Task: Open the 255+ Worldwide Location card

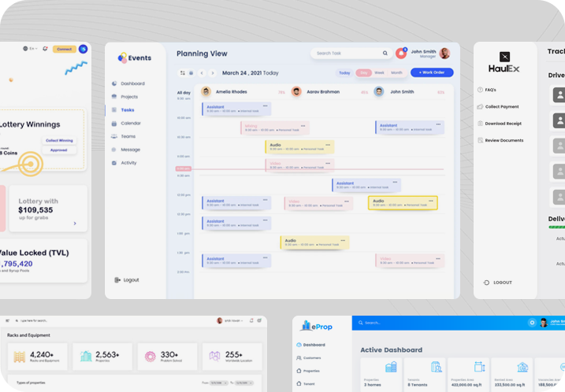Action: [232, 357]
